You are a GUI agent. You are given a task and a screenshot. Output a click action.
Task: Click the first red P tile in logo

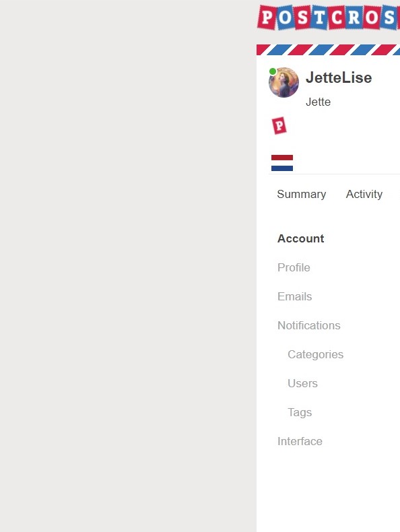[x=267, y=17]
